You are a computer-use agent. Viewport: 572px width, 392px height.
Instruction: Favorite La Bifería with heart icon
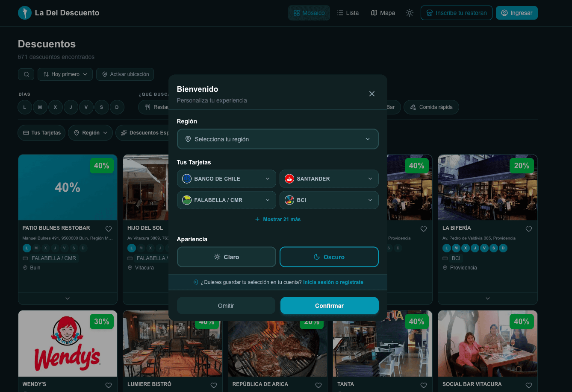529,229
